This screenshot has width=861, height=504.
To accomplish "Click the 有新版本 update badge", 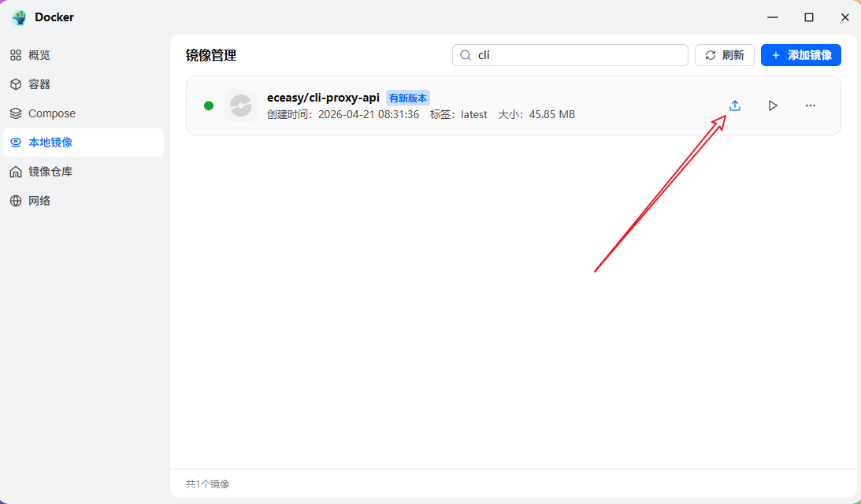I will tap(407, 98).
